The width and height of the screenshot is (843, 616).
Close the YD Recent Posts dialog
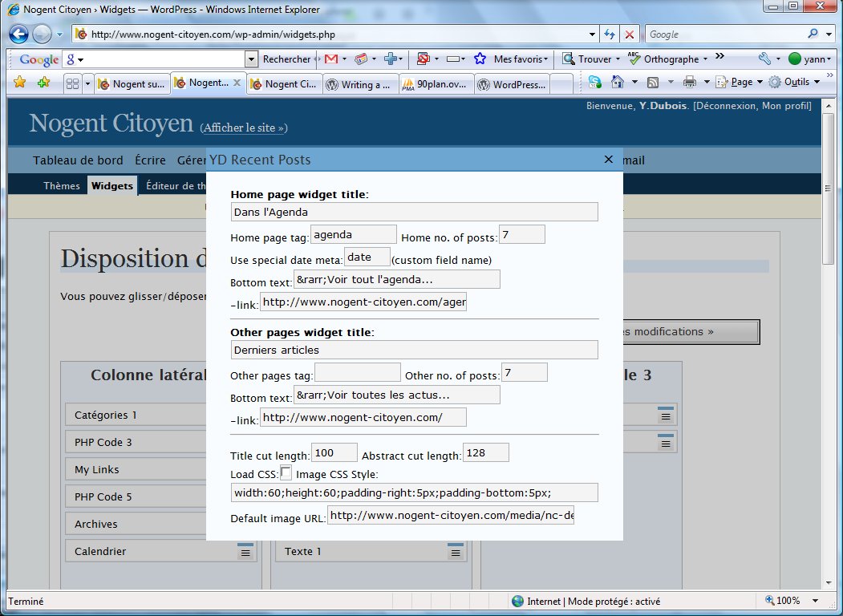coord(608,159)
